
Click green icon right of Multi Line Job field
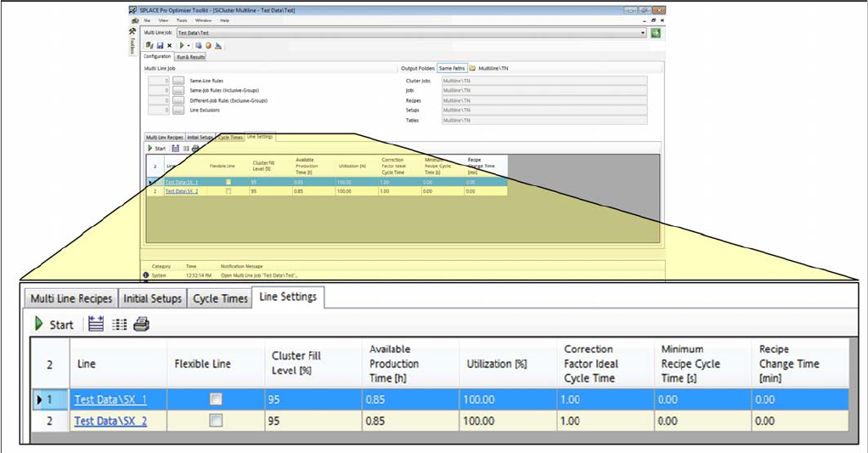click(656, 32)
